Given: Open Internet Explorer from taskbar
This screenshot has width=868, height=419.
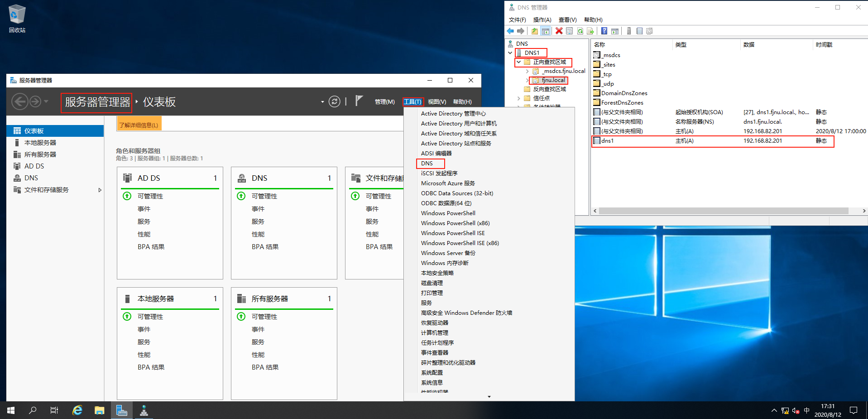Looking at the screenshot, I should point(77,410).
